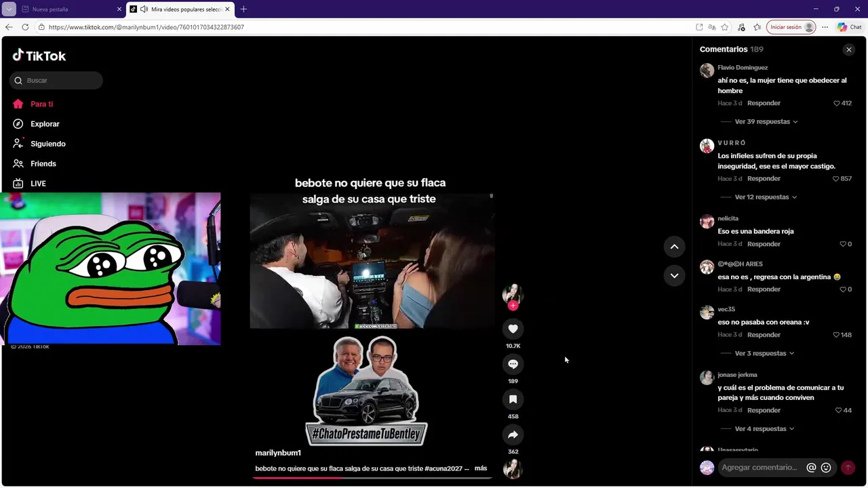The height and width of the screenshot is (488, 868).
Task: Reply to nelicita's comment
Action: pyautogui.click(x=764, y=244)
